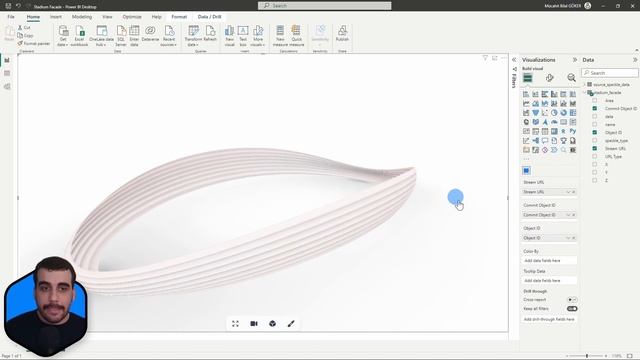The image size is (640, 360).
Task: Switch to the Optimize tab
Action: tap(132, 17)
